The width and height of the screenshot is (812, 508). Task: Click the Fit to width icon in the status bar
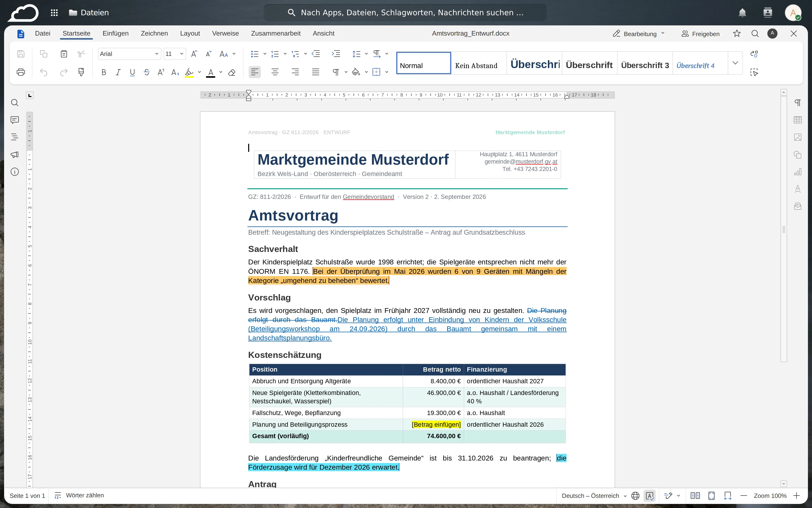pos(728,496)
